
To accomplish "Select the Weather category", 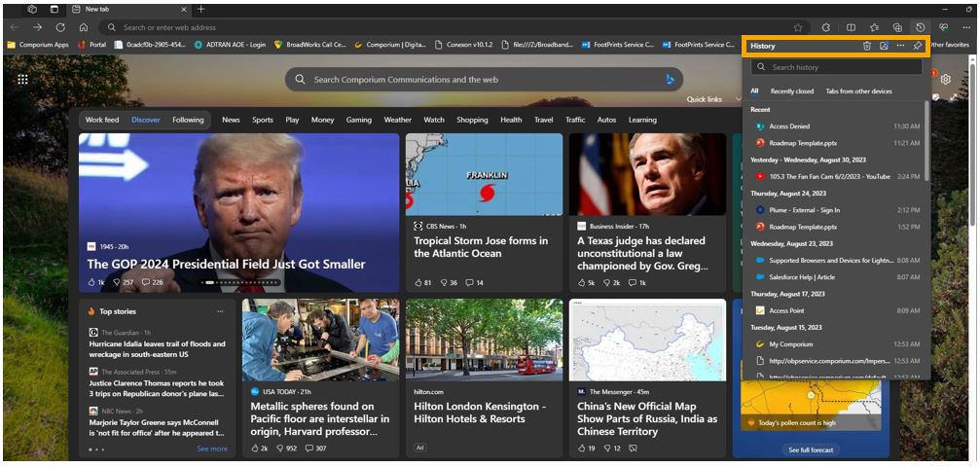I will [x=397, y=120].
